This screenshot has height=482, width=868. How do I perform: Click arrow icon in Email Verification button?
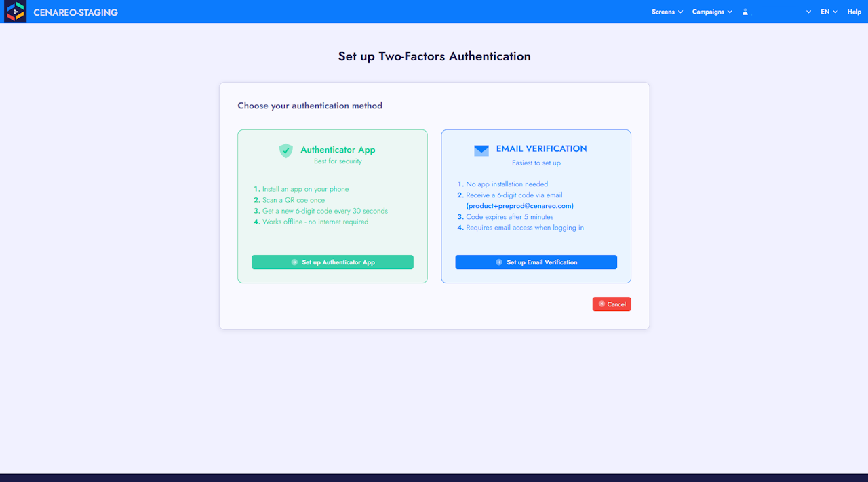pos(499,262)
